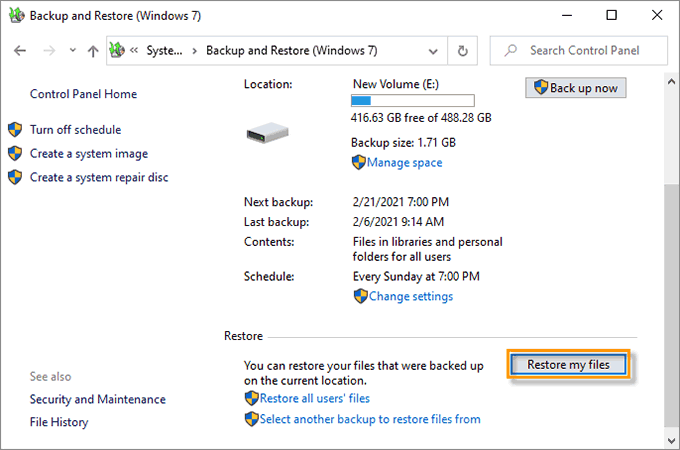The image size is (680, 450).
Task: Maximize the Backup and Restore window
Action: (x=611, y=15)
